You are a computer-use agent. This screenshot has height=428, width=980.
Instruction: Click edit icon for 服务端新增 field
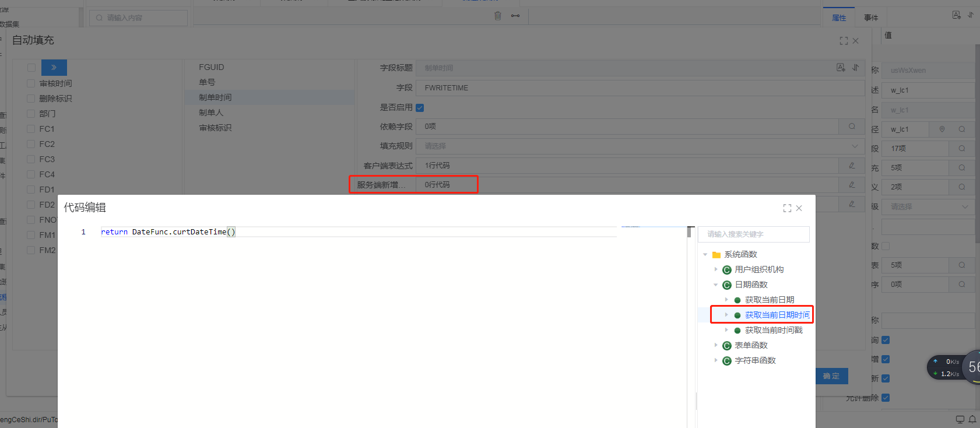pyautogui.click(x=852, y=185)
